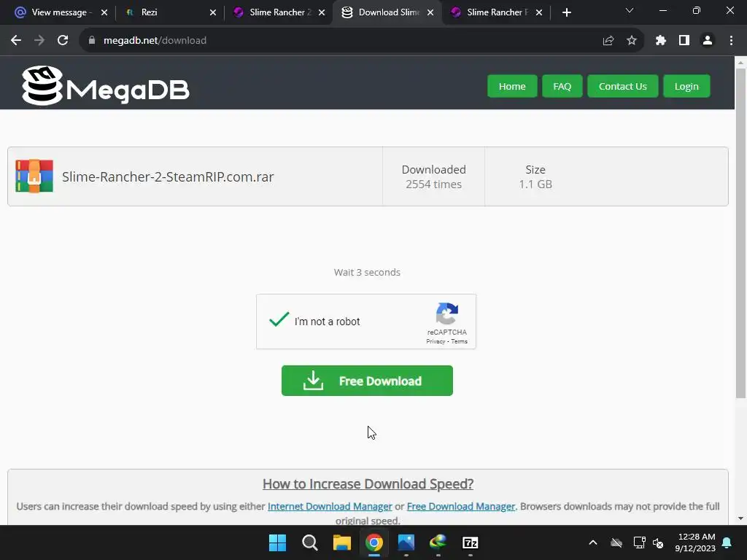This screenshot has height=560, width=747.
Task: Open the FAQ page
Action: 562,86
